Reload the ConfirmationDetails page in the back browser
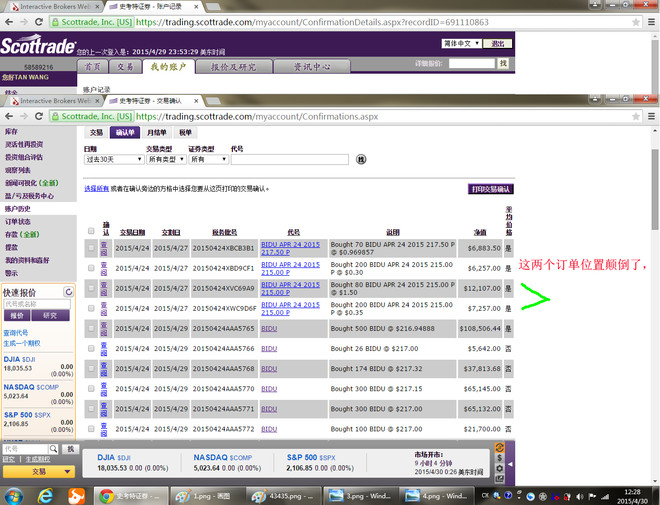The height and width of the screenshot is (505, 660). point(39,22)
